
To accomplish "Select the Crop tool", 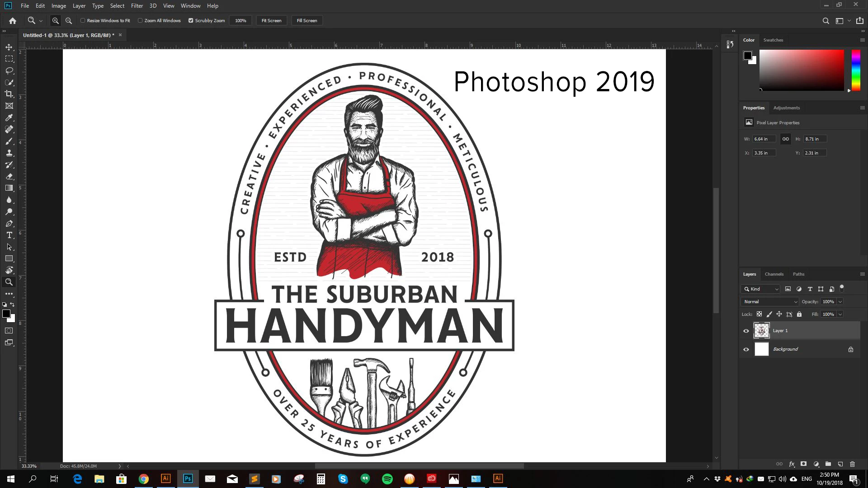I will click(9, 94).
